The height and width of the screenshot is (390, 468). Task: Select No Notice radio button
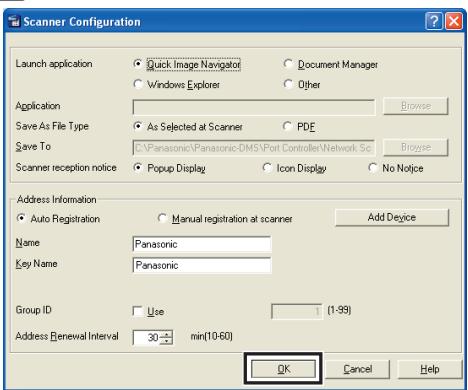point(373,168)
